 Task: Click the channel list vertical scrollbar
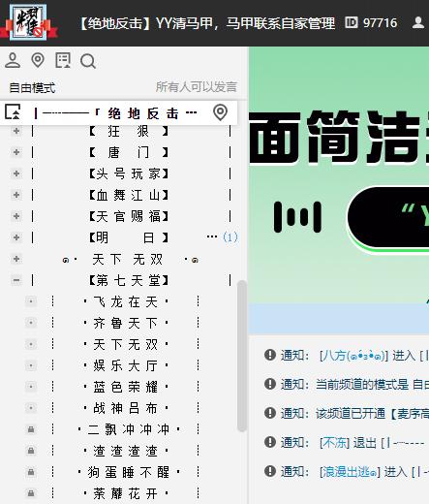(x=241, y=356)
